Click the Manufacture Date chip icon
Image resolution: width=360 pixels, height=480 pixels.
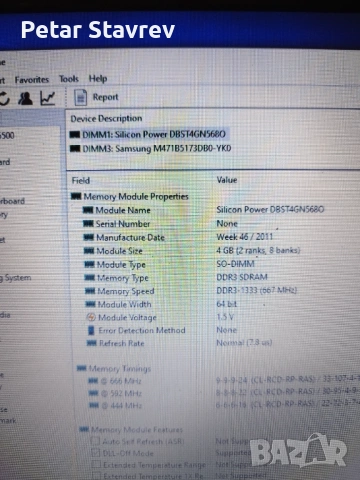pos(88,237)
